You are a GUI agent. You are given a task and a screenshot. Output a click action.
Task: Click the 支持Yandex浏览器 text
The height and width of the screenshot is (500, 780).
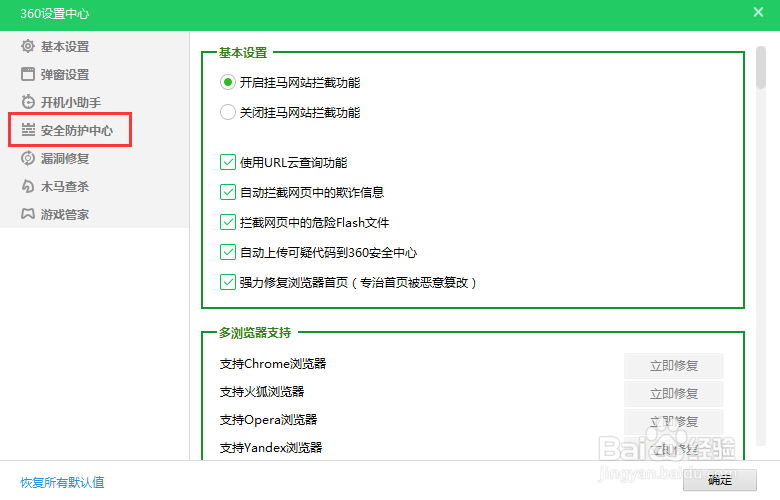(271, 448)
